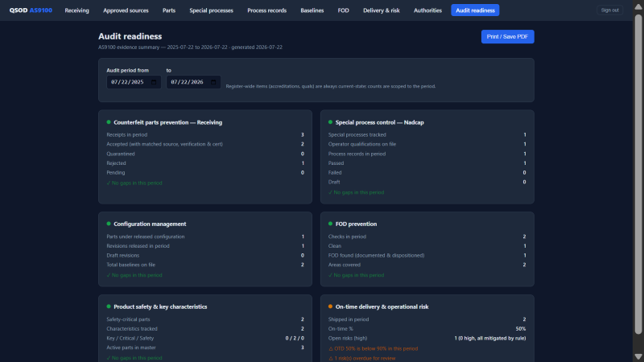Click the Receipts in period row label
Screen dimensions: 644x362
pyautogui.click(x=127, y=134)
